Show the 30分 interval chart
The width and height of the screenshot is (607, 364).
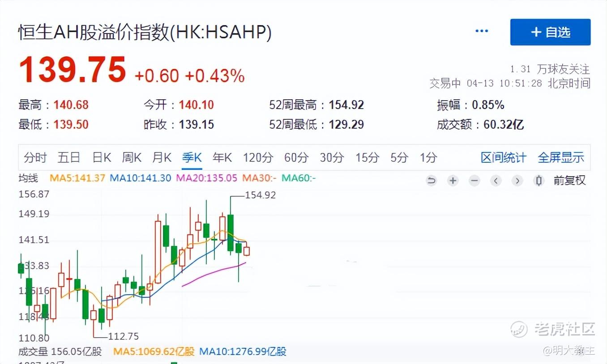(x=332, y=157)
